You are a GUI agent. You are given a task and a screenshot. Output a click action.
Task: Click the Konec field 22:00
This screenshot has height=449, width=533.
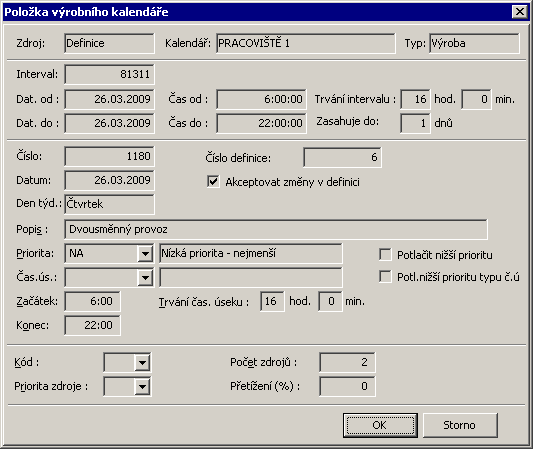click(92, 325)
